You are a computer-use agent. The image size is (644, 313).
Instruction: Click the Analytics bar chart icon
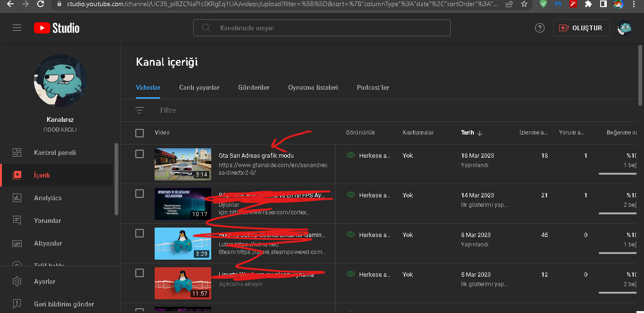tap(17, 198)
